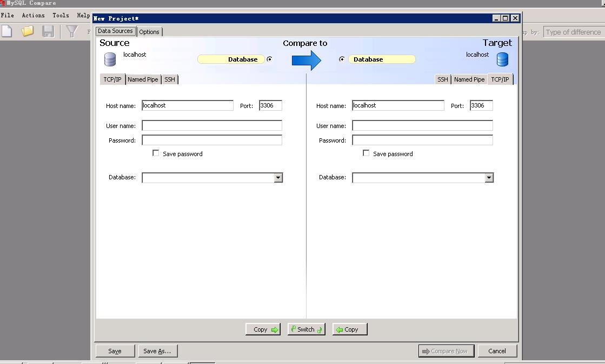Open the File menu

tap(8, 16)
